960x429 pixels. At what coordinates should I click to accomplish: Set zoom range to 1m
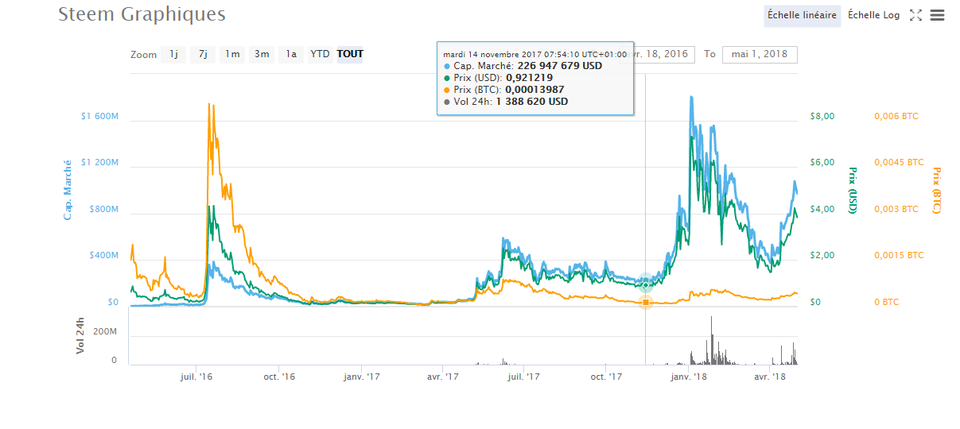point(232,54)
